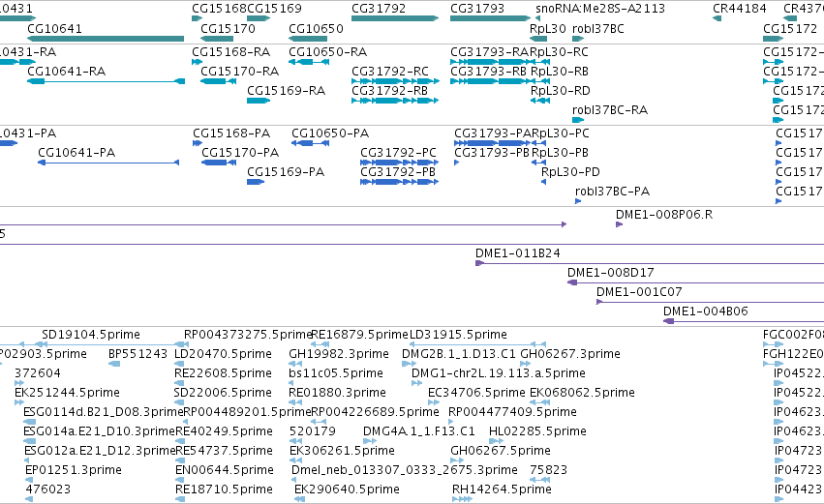Viewport: 824px width, 504px height.
Task: Open the EK290640.5prime EST label
Action: [347, 489]
